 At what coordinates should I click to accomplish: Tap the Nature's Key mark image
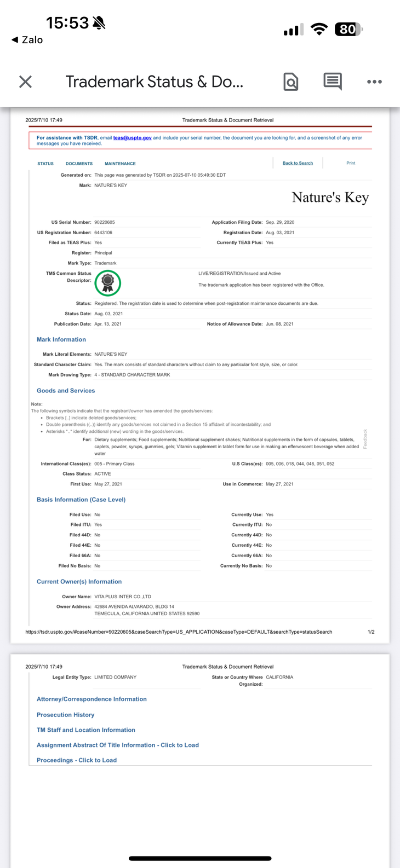(x=330, y=198)
